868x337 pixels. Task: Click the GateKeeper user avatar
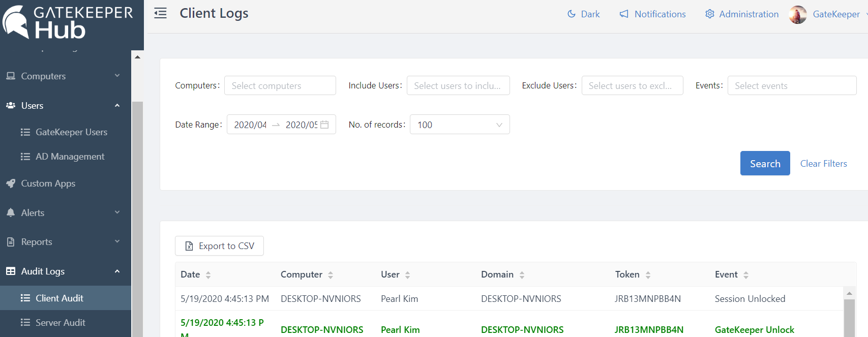(x=797, y=15)
